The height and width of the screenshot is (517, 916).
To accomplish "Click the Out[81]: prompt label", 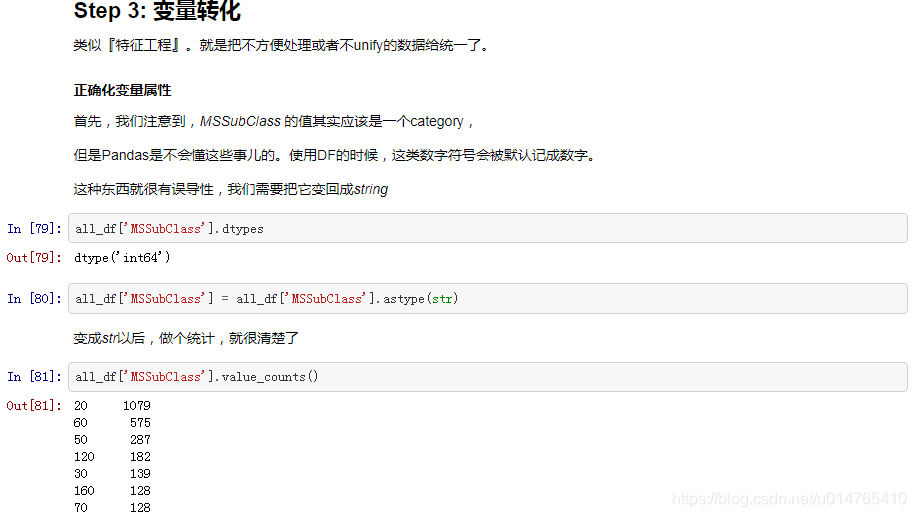I will 34,405.
